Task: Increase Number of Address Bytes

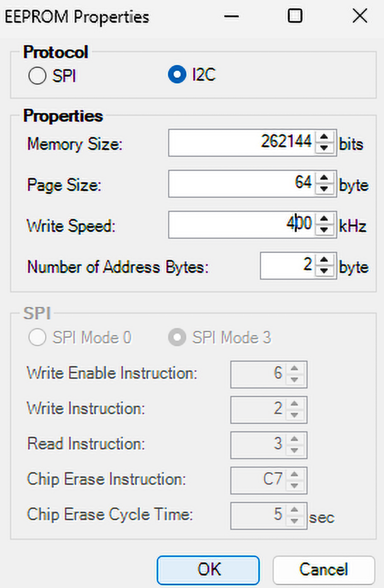Action: click(x=324, y=260)
